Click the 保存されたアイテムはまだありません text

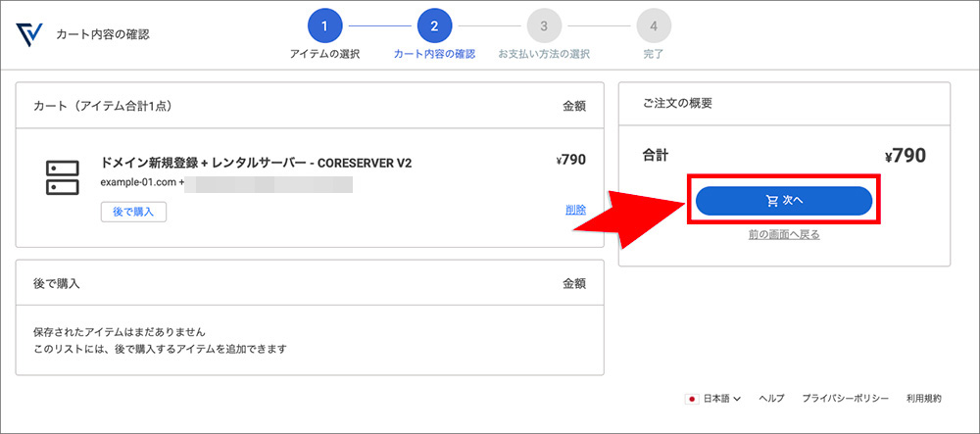pyautogui.click(x=120, y=331)
